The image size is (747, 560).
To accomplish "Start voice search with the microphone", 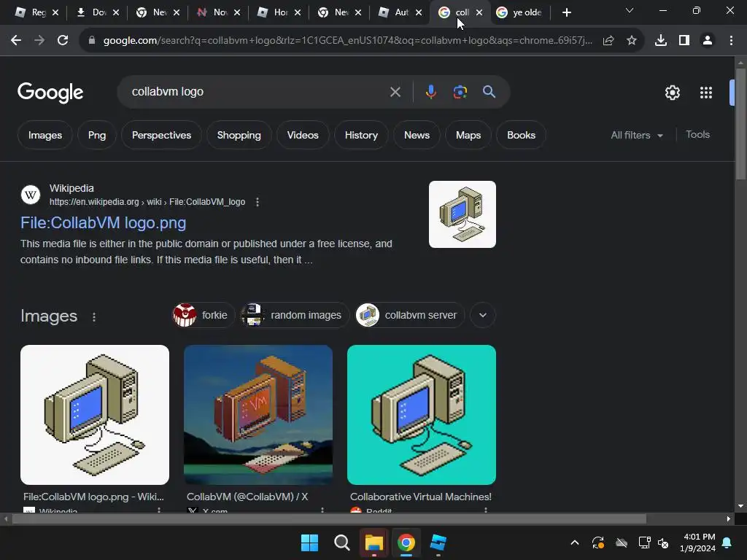I will pos(430,92).
